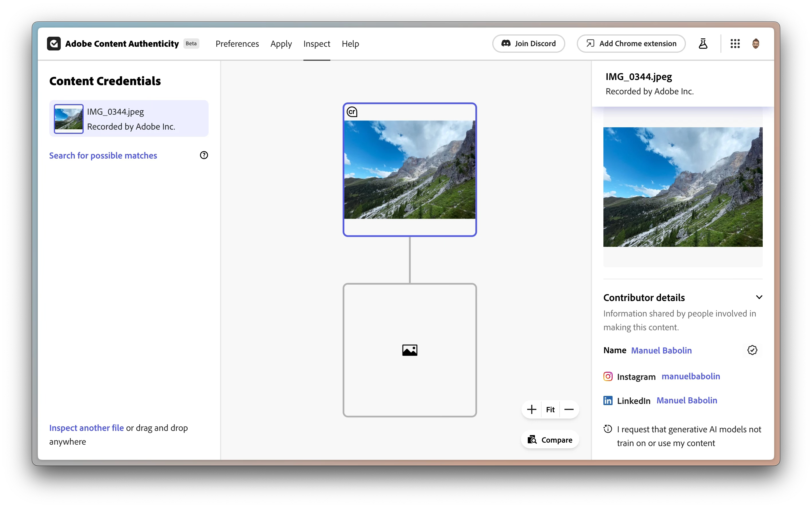Image resolution: width=812 pixels, height=508 pixels.
Task: Click the Content Credentials pin icon on image
Action: [352, 112]
